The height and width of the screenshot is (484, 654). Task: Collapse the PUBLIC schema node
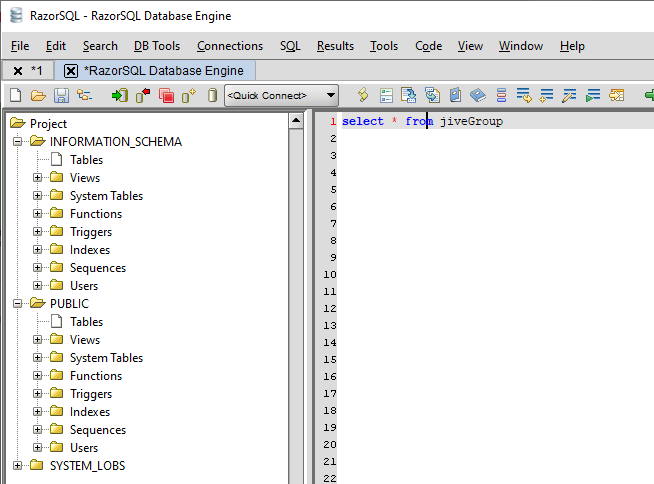point(18,303)
